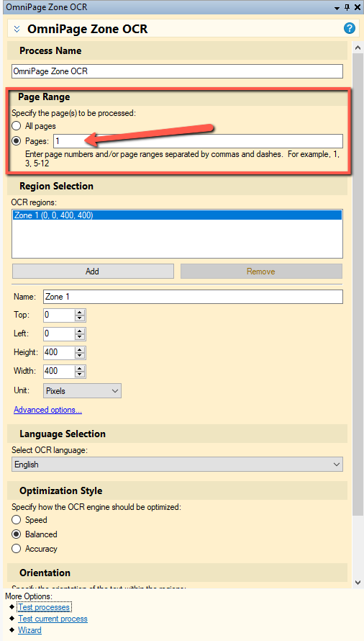Click into the Height value field

[x=59, y=352]
